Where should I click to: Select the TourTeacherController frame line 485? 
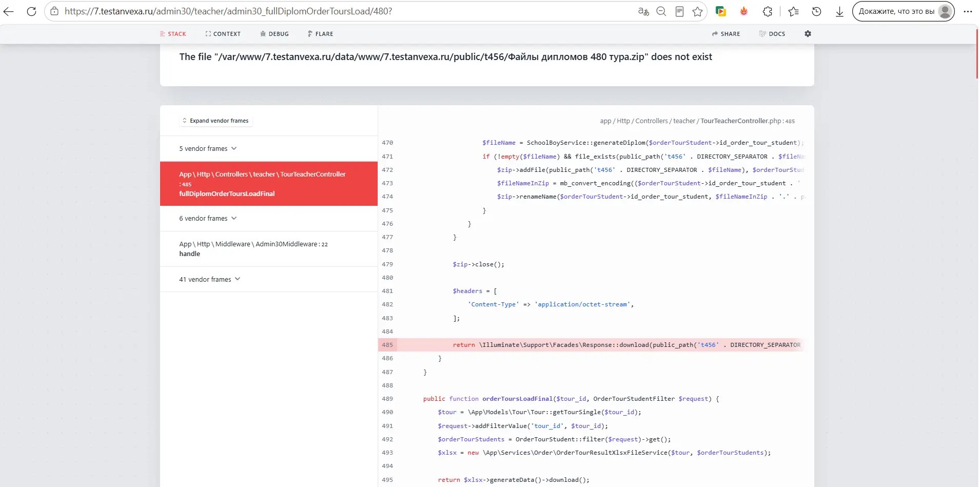(x=269, y=184)
